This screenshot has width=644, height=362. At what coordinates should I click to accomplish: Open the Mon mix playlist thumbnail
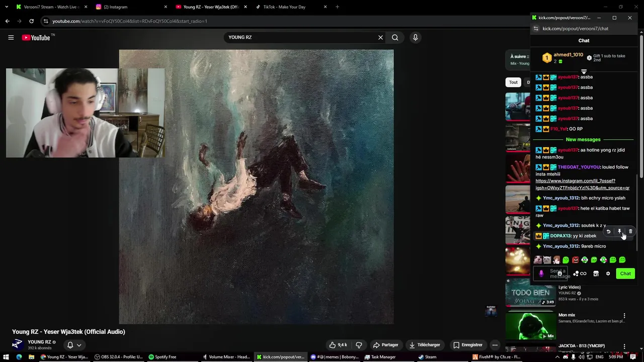(530, 326)
